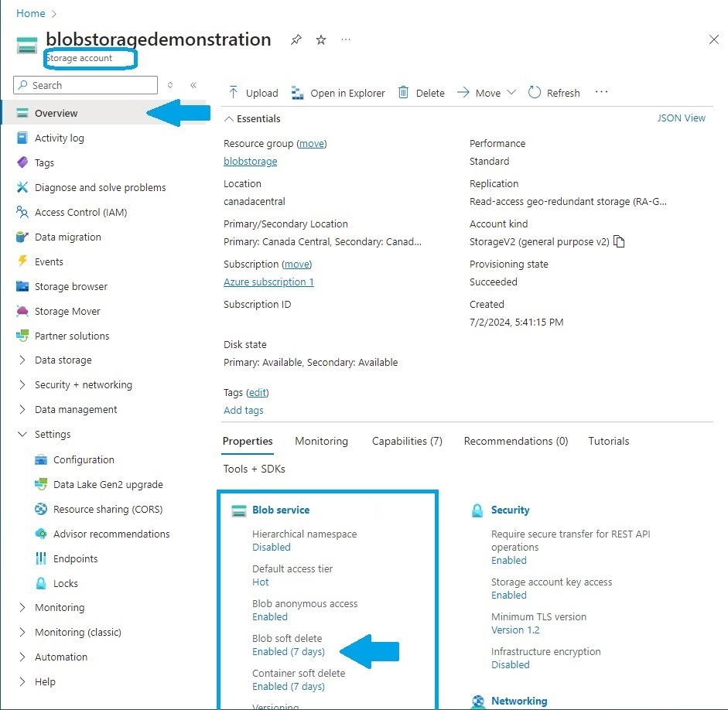Click Minimum TLS Version 1.2 link

pyautogui.click(x=515, y=630)
